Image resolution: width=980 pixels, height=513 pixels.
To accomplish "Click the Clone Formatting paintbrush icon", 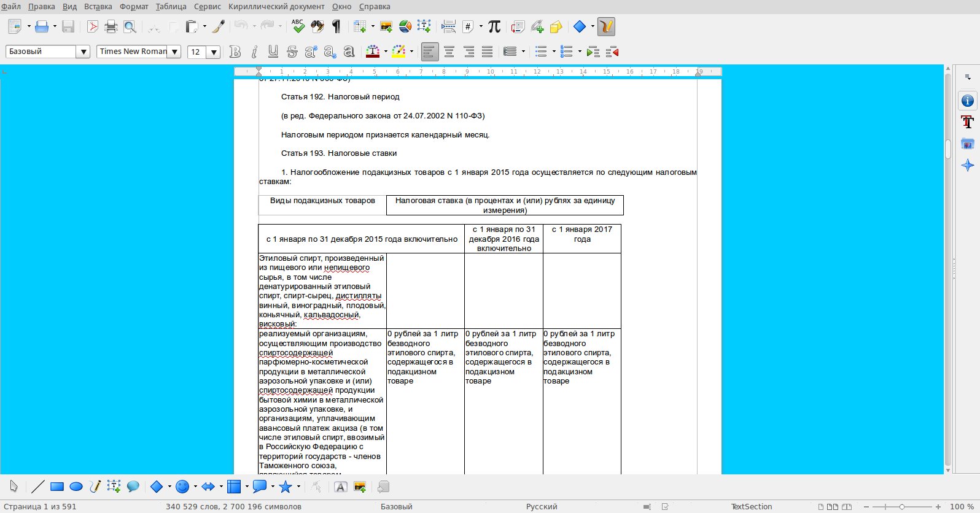I will tap(219, 26).
